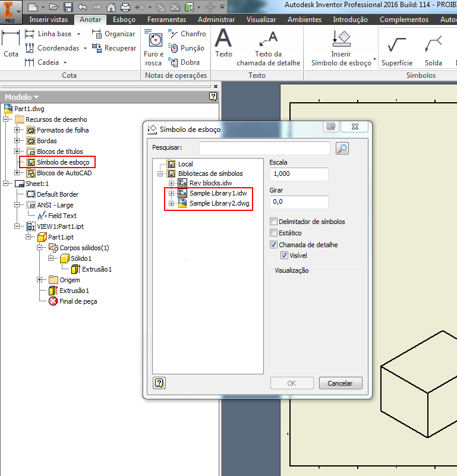
Task: Select the Dobra note tool
Action: click(x=184, y=62)
